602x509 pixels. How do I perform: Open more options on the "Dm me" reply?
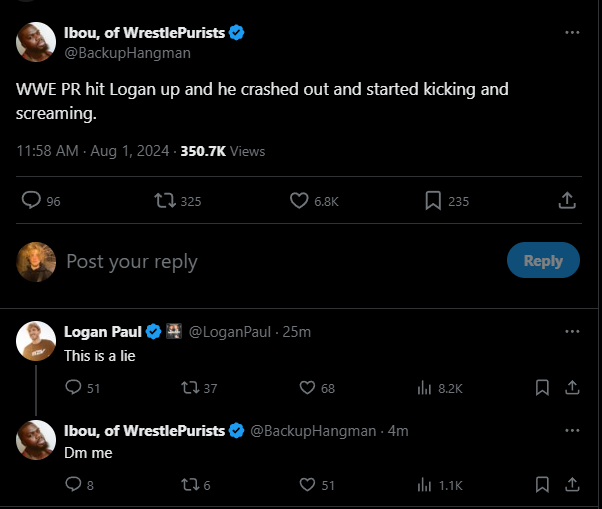click(x=572, y=430)
